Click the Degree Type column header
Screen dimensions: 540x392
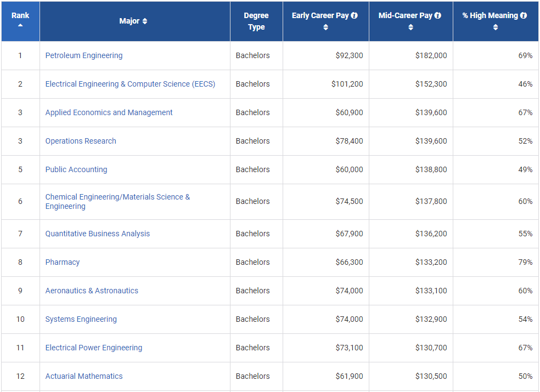tap(256, 21)
